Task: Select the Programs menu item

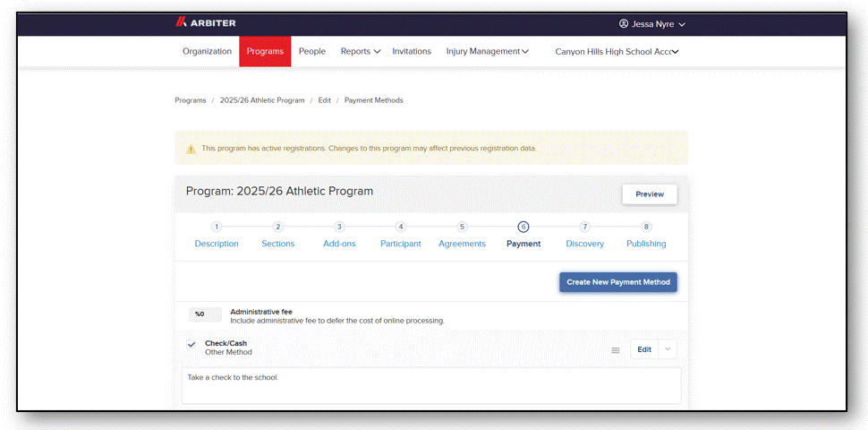Action: (265, 51)
